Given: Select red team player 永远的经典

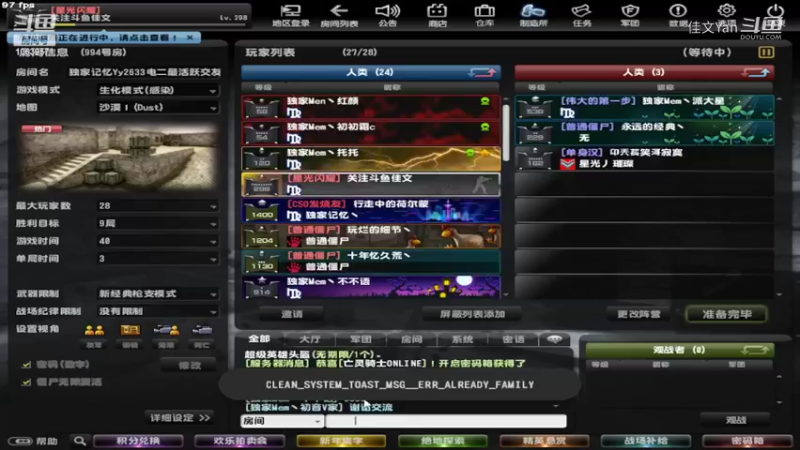Looking at the screenshot, I should 644,133.
